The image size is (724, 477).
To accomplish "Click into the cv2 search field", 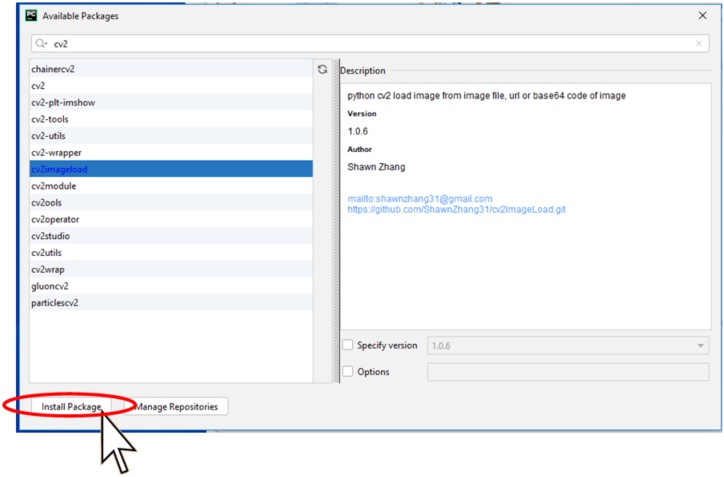I will pyautogui.click(x=360, y=44).
